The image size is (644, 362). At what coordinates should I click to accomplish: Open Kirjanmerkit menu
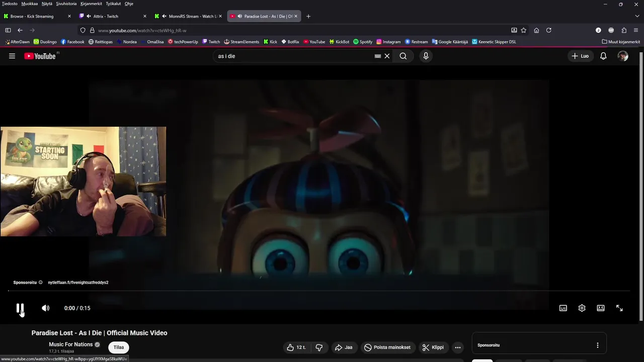tap(91, 4)
